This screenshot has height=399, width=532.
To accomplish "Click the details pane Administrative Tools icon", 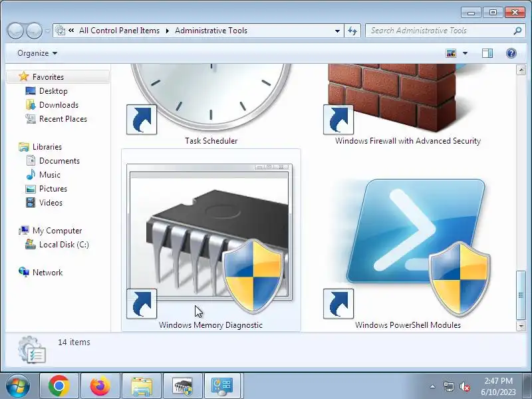I will tap(31, 350).
